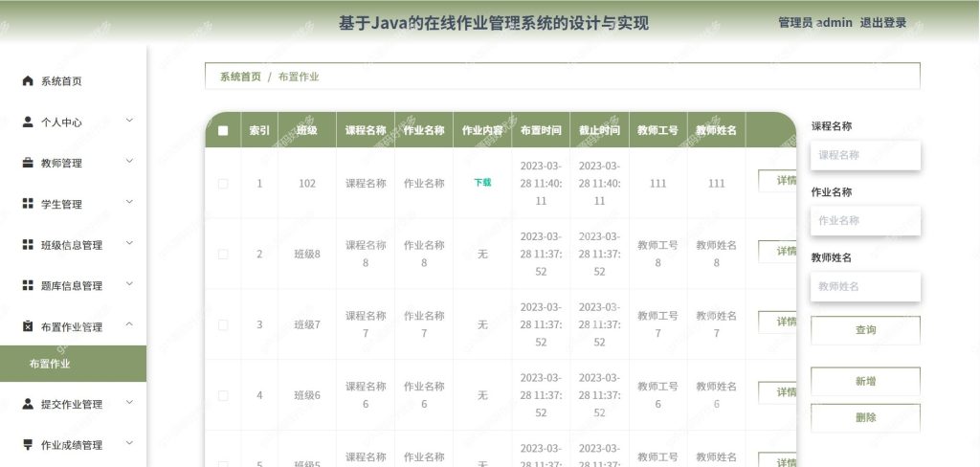
Task: Go to 系统首页 in breadcrumb
Action: click(240, 77)
